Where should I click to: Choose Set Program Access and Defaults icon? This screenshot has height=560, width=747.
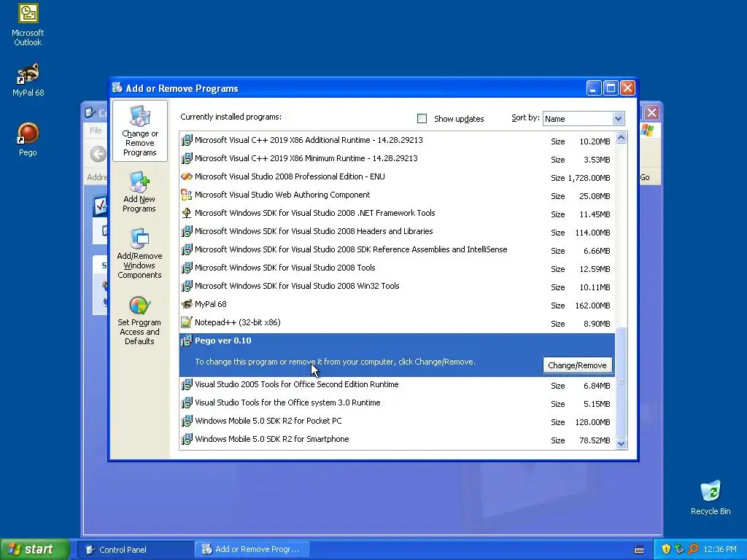(x=139, y=321)
